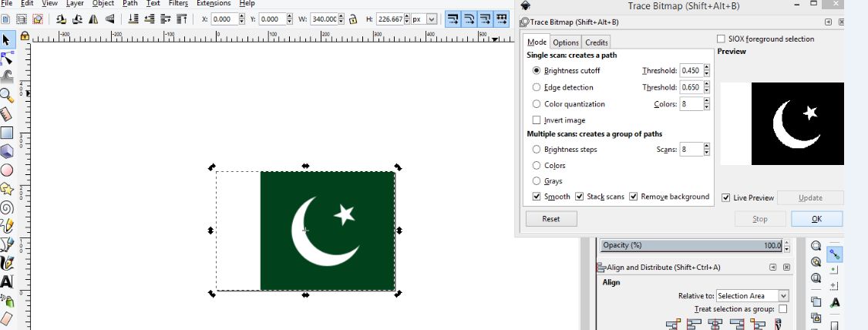Toggle the Live Preview checkbox
The width and height of the screenshot is (868, 330).
[x=725, y=197]
